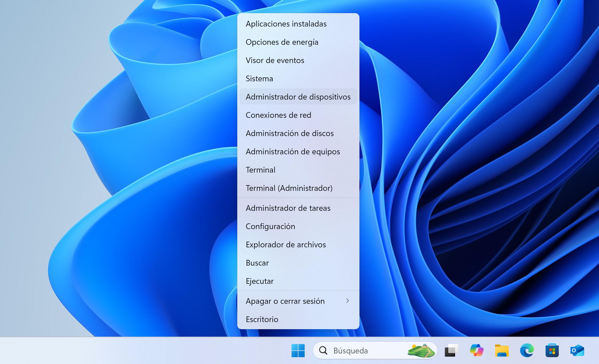Screen dimensions: 599x364
Task: Open Visor de eventos
Action: 298,60
